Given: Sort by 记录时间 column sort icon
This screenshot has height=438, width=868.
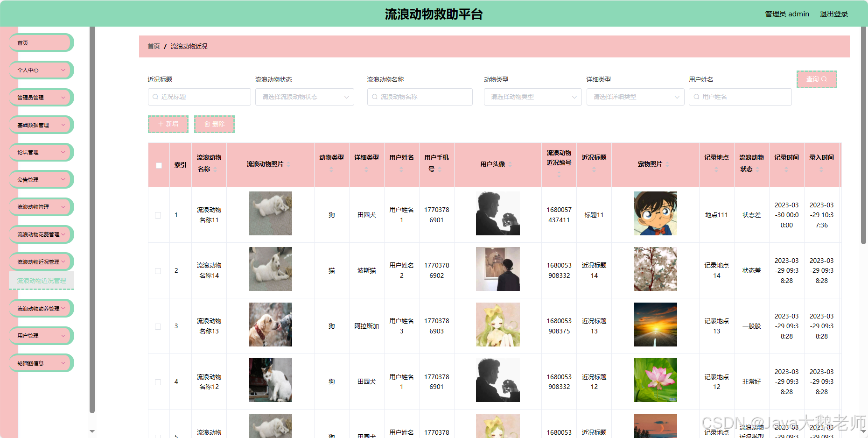Looking at the screenshot, I should [786, 170].
